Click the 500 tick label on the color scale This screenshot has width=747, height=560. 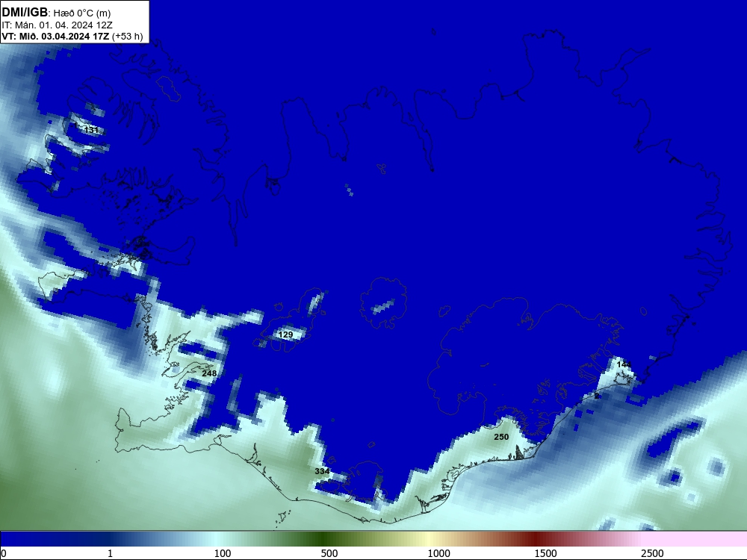pyautogui.click(x=329, y=553)
